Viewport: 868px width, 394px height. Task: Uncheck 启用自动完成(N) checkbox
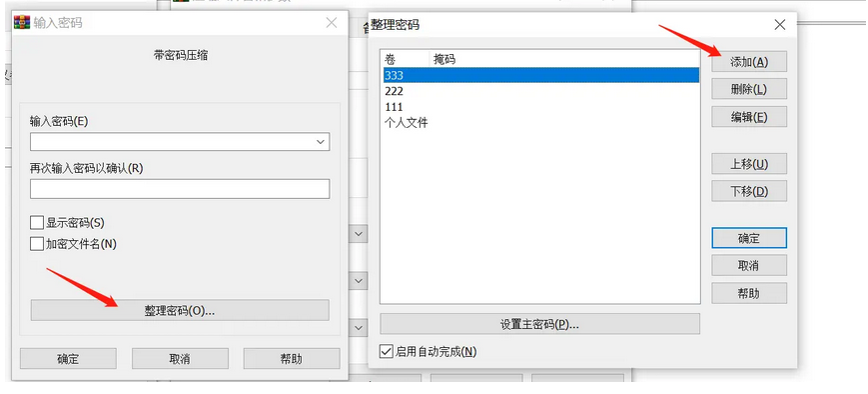387,351
